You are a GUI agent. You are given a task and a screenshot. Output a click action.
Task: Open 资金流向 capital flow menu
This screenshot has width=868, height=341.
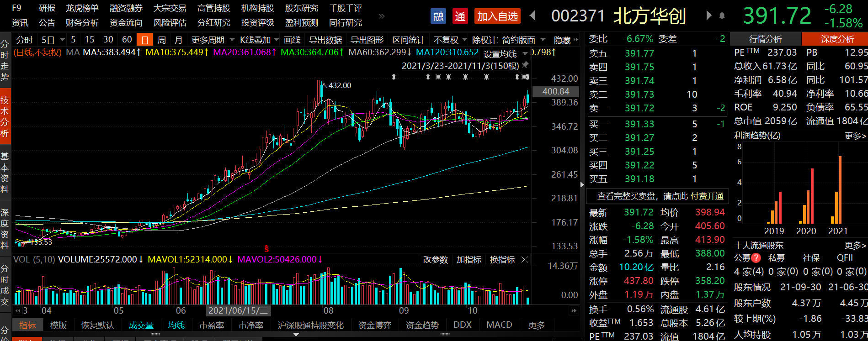pyautogui.click(x=126, y=22)
